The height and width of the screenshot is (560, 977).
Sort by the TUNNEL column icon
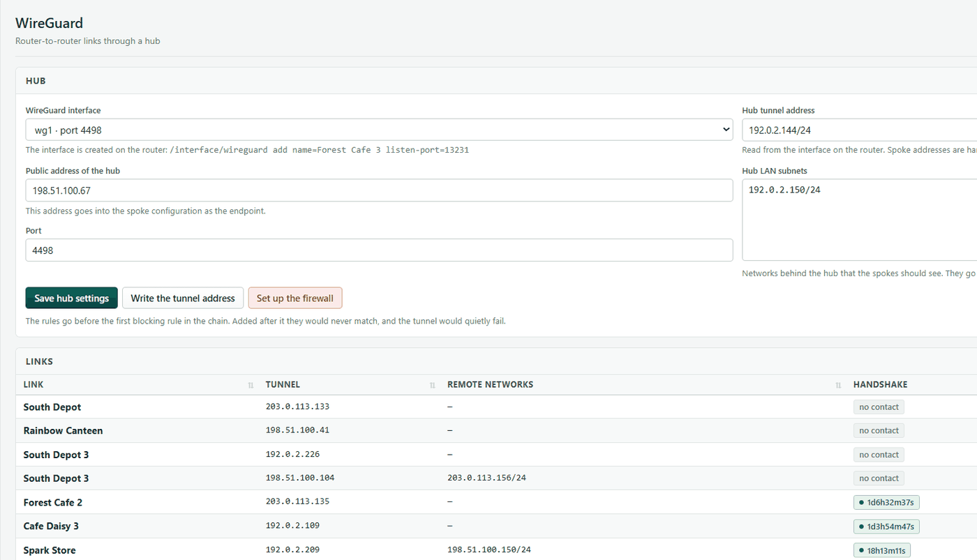click(x=432, y=385)
